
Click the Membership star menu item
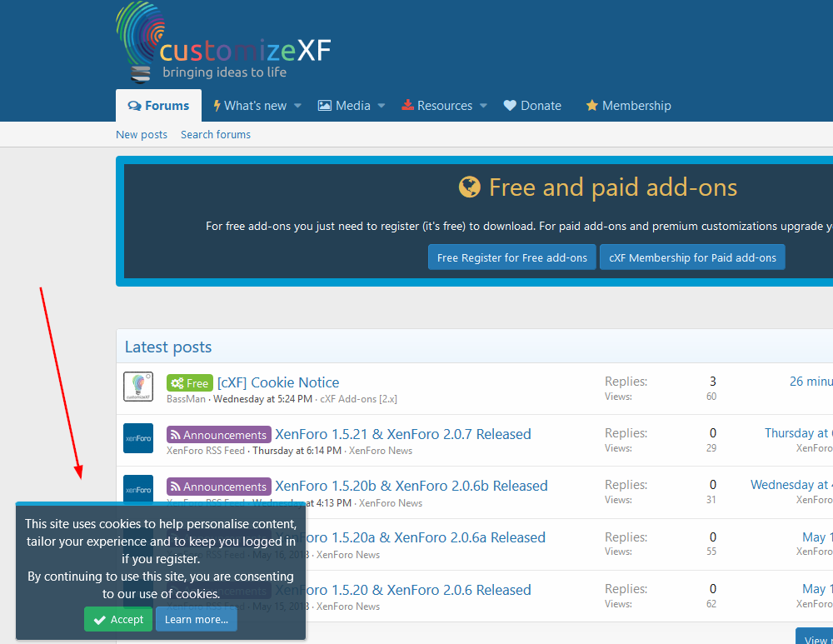(x=628, y=106)
